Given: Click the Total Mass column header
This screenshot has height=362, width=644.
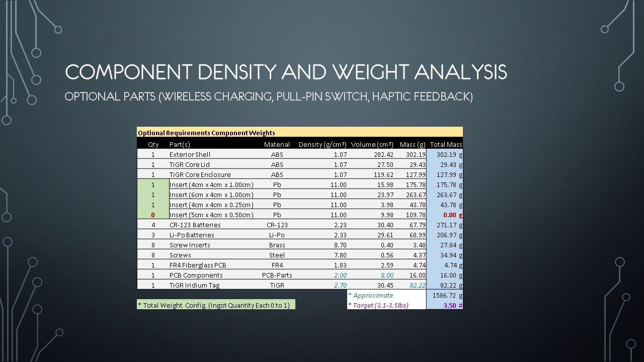Looking at the screenshot, I should [445, 144].
